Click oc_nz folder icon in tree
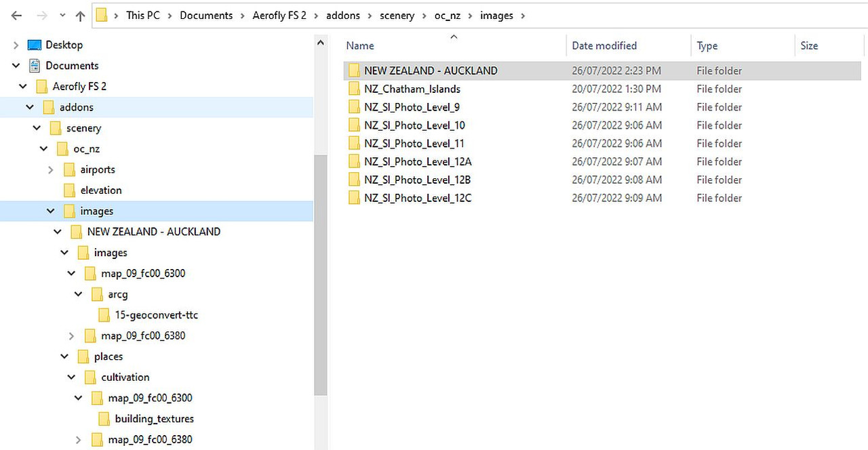 [x=62, y=148]
